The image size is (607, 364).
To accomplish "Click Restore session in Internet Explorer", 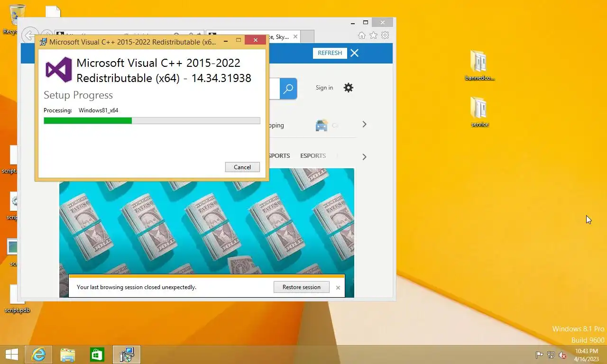I will pyautogui.click(x=301, y=287).
